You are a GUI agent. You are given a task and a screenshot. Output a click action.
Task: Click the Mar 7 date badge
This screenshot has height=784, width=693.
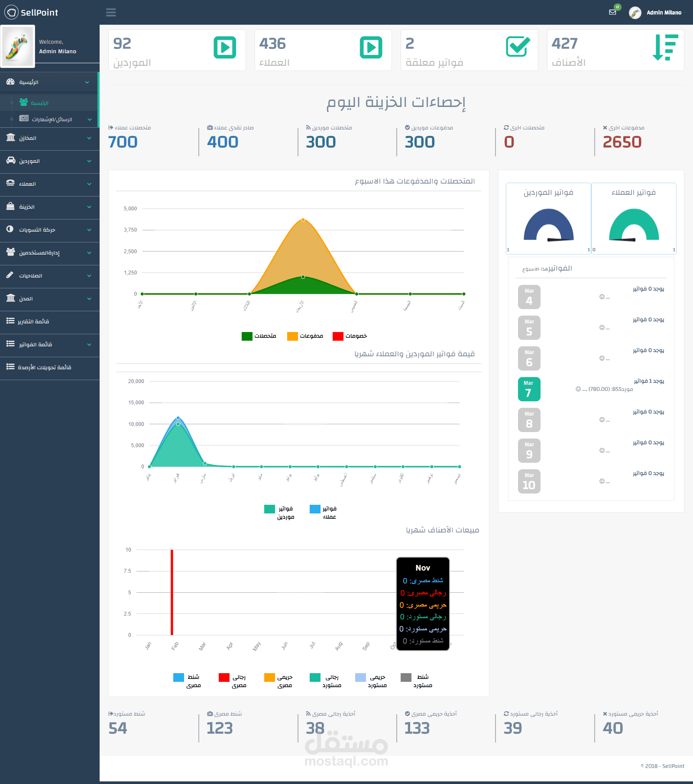pyautogui.click(x=529, y=389)
